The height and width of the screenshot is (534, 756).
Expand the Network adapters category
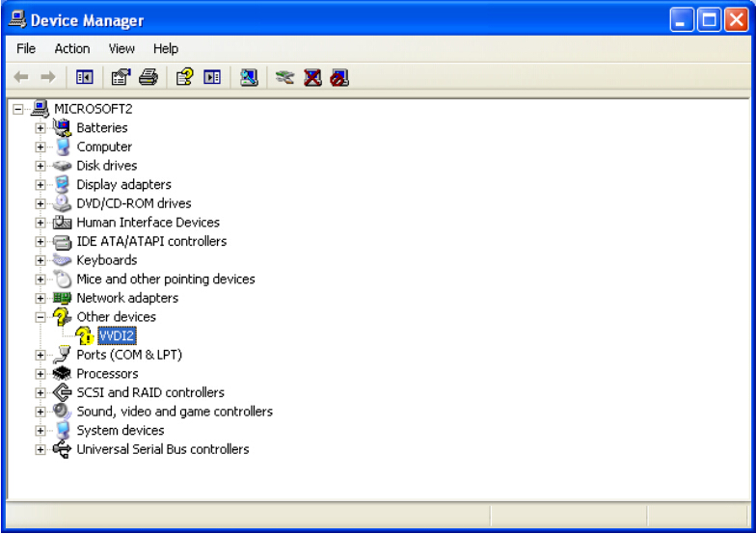pyautogui.click(x=40, y=299)
